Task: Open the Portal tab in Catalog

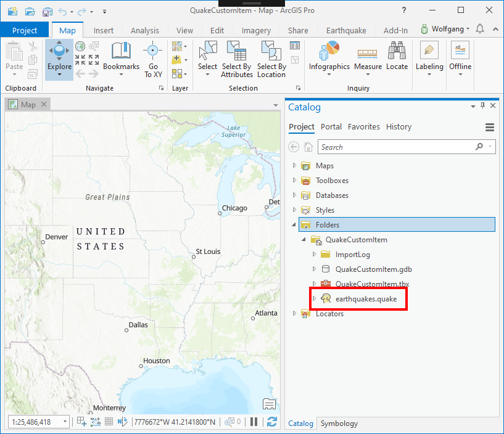Action: tap(331, 126)
